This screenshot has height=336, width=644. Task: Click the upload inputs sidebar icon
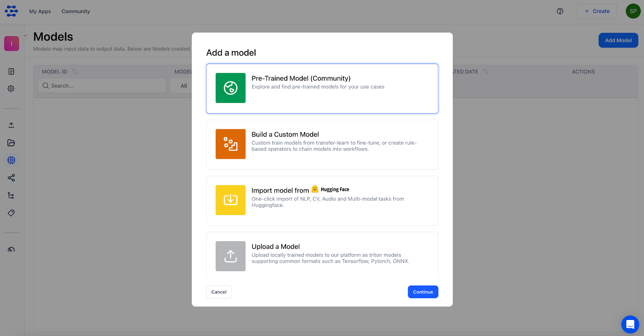[11, 125]
